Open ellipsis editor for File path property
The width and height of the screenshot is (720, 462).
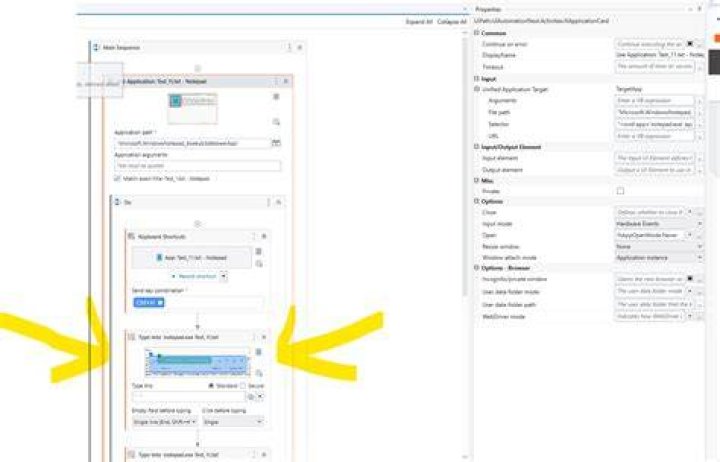699,113
